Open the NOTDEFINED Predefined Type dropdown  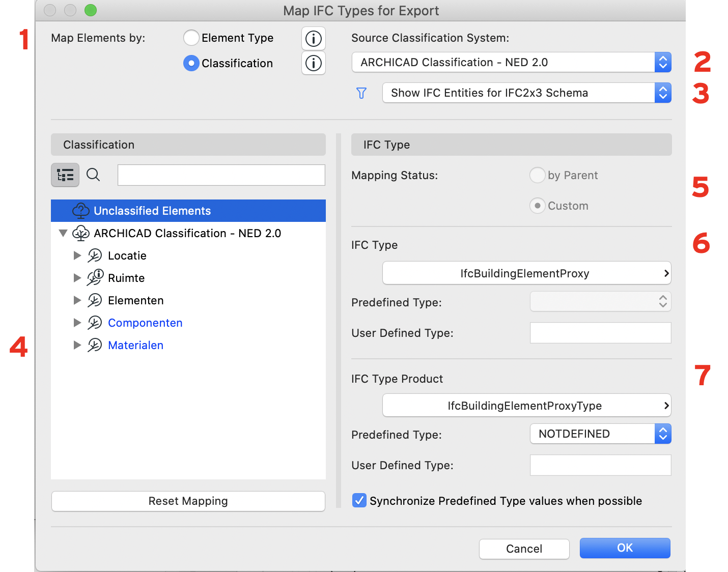pos(601,434)
